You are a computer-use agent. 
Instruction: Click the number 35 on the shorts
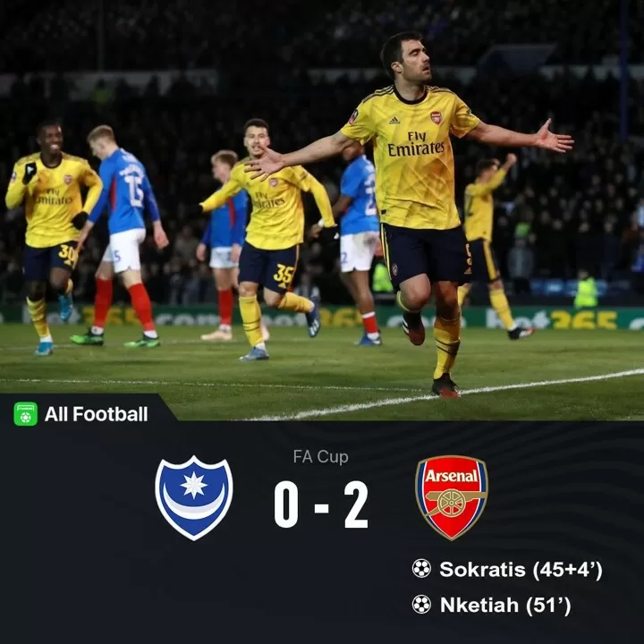[x=284, y=275]
